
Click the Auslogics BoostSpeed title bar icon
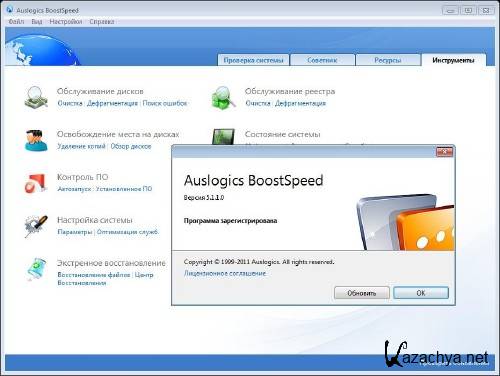pos(10,10)
